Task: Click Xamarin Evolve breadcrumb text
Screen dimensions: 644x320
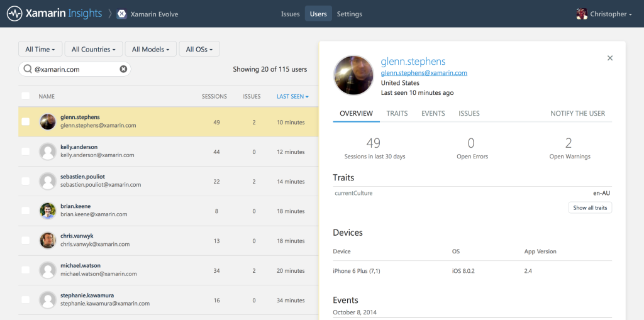Action: [x=154, y=14]
